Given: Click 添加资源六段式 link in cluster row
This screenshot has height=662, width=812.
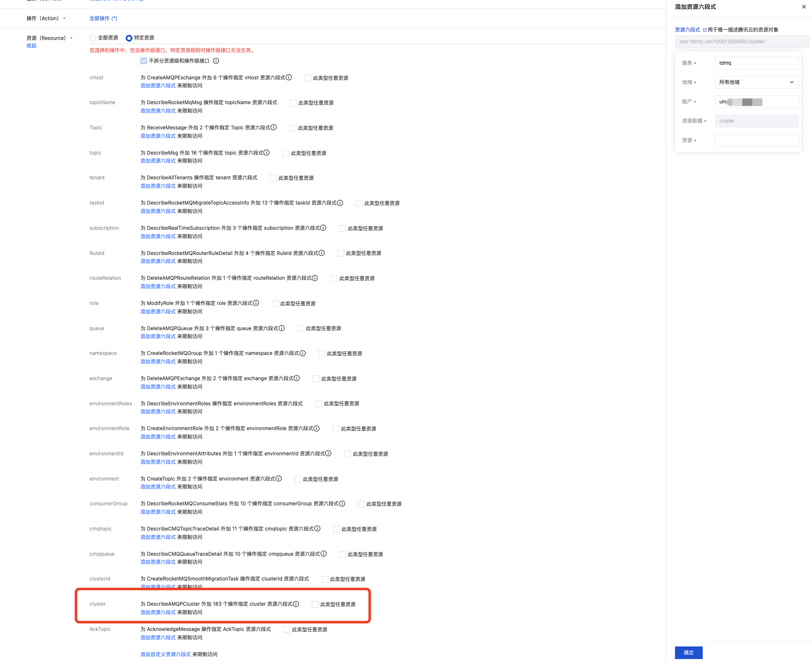Looking at the screenshot, I should [158, 612].
